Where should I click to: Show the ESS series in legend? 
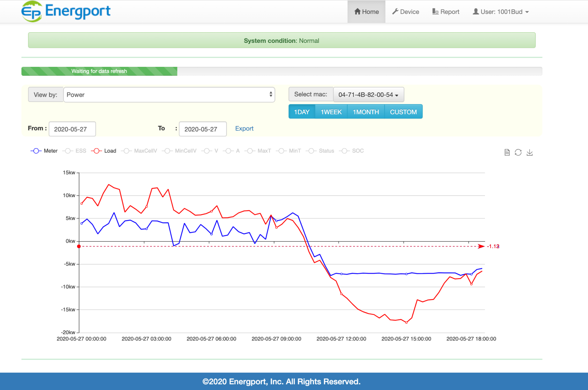[x=74, y=151]
